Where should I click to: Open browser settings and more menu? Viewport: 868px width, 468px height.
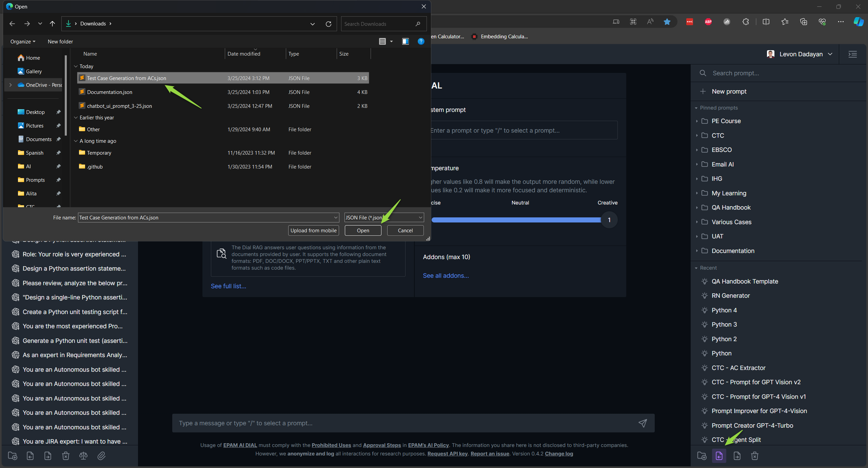point(841,22)
